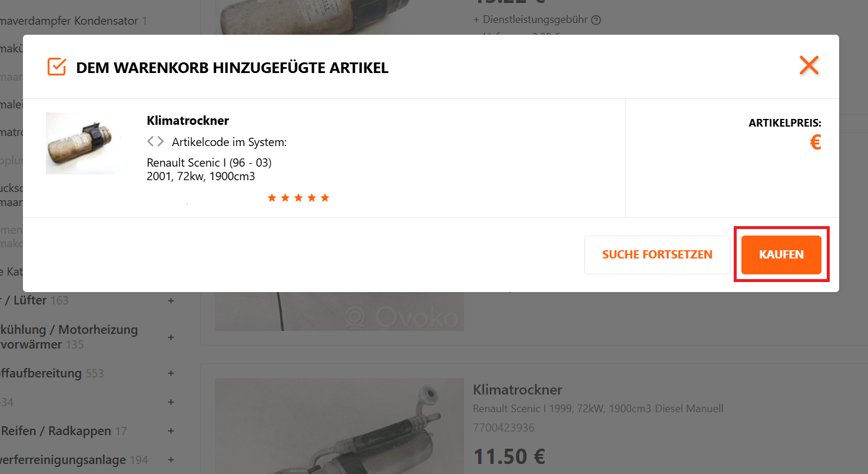The height and width of the screenshot is (474, 868).
Task: Click the five-star rating in the dialog
Action: 298,198
